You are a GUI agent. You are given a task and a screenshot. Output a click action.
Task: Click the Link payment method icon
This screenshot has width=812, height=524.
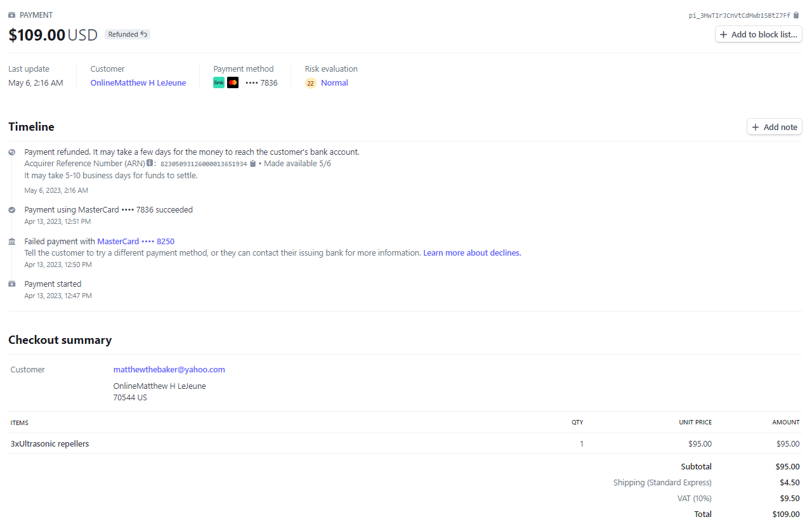(219, 82)
